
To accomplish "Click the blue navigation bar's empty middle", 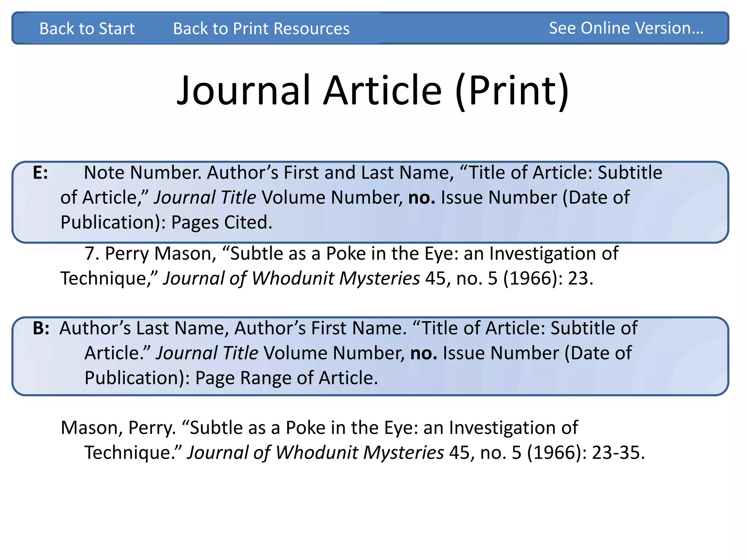I will coord(449,28).
